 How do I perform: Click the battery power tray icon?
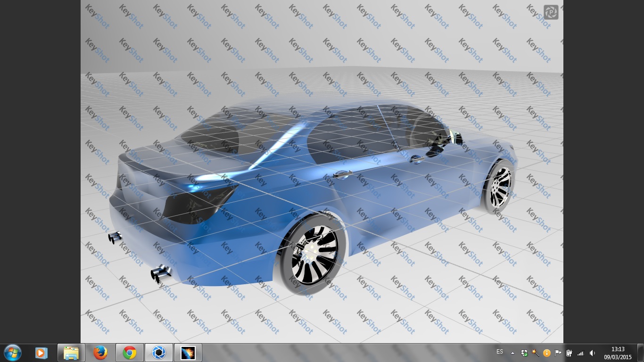coord(569,353)
